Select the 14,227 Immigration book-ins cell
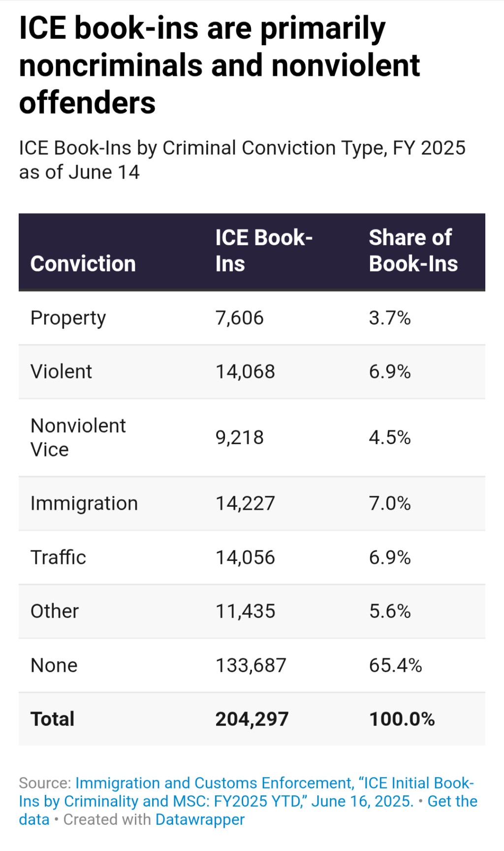This screenshot has height=851, width=504. (245, 503)
